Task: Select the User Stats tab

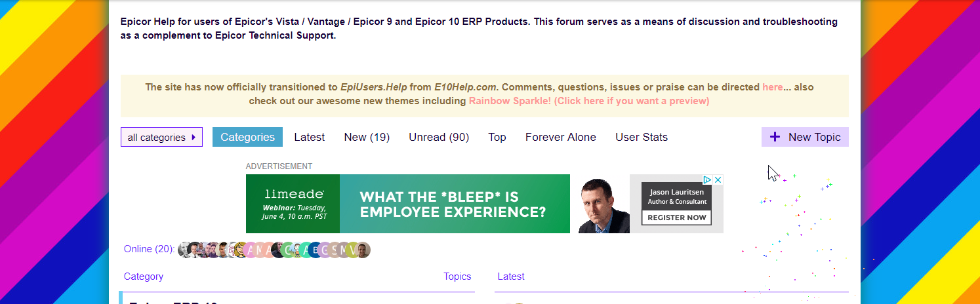Action: pyautogui.click(x=641, y=137)
